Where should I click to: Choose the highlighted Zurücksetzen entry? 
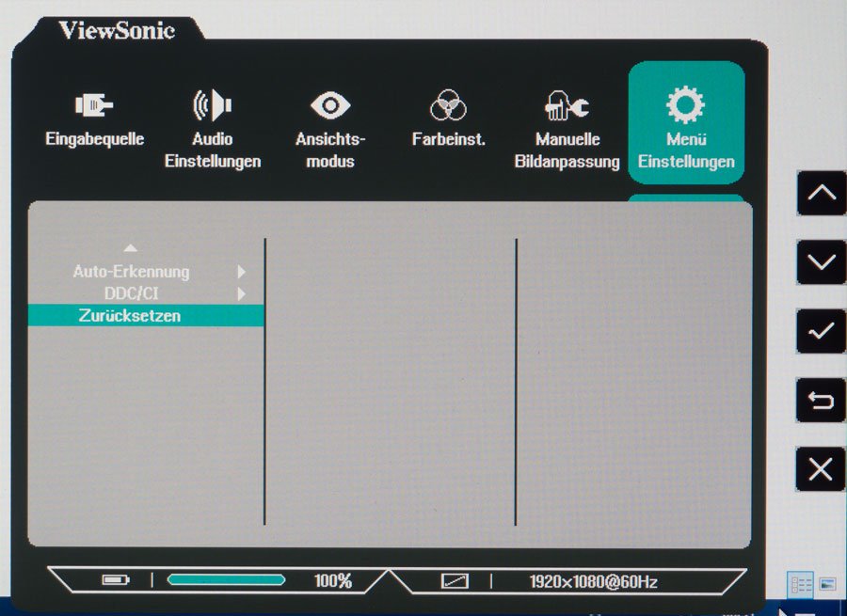click(x=146, y=315)
